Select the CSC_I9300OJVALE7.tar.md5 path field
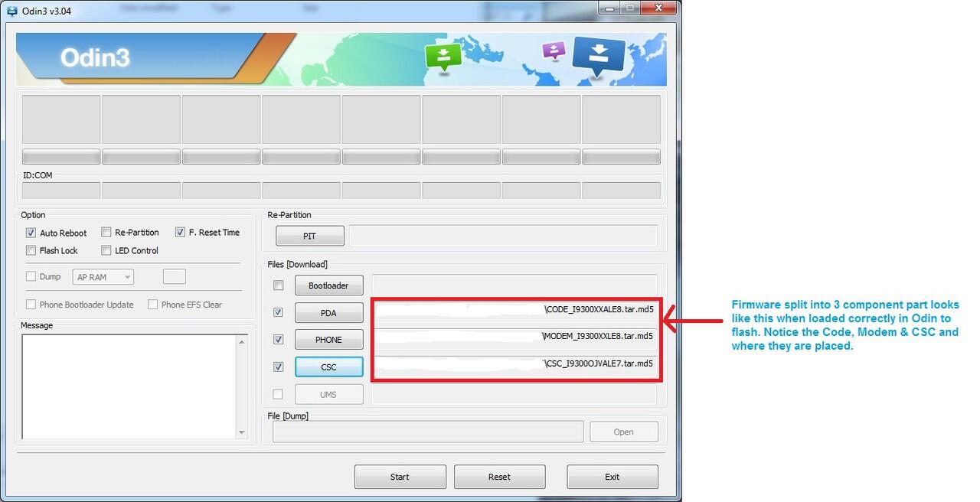The image size is (980, 502). click(x=516, y=367)
